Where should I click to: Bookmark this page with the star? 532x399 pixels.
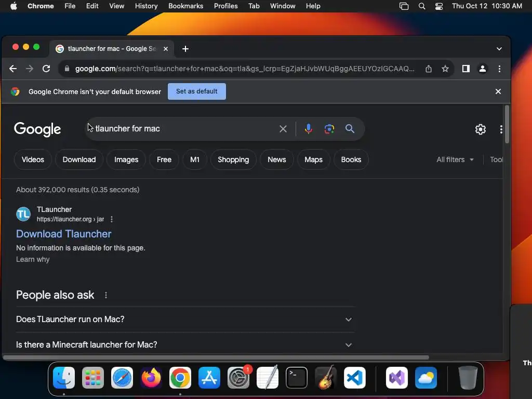click(x=445, y=69)
